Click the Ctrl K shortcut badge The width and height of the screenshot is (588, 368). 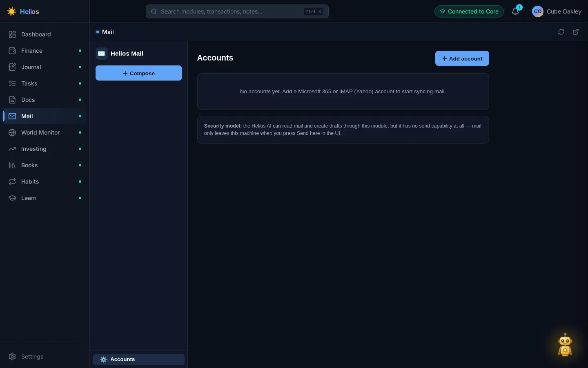pos(314,11)
